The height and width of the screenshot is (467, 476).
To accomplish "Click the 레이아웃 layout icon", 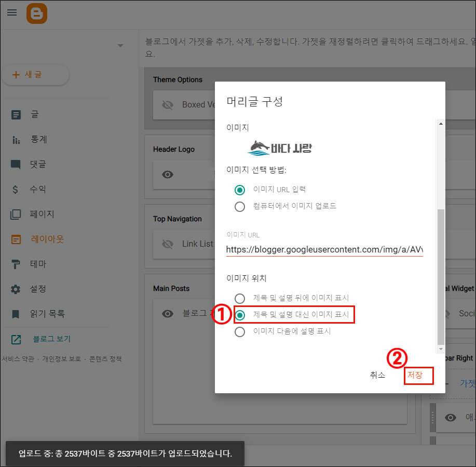I will (16, 239).
